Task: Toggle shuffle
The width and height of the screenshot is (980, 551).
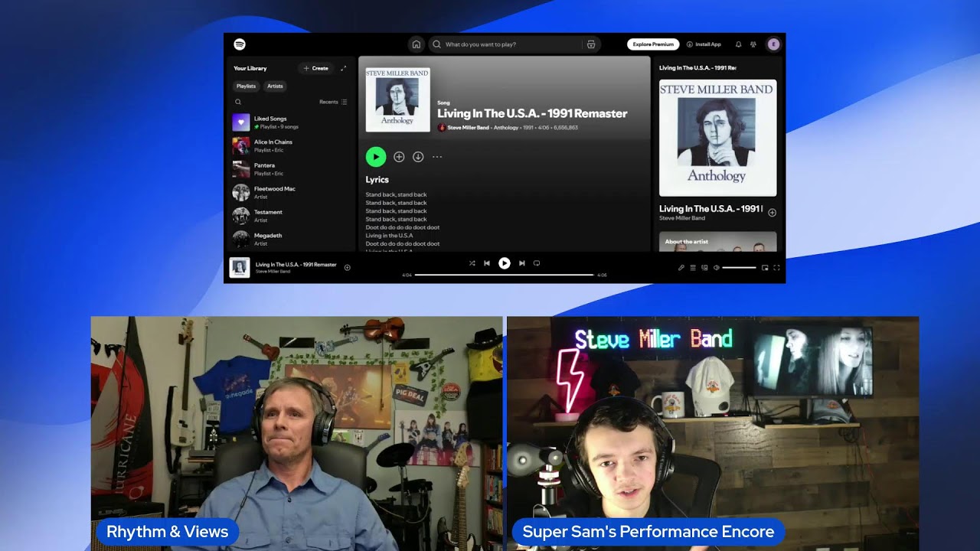Action: pyautogui.click(x=472, y=263)
